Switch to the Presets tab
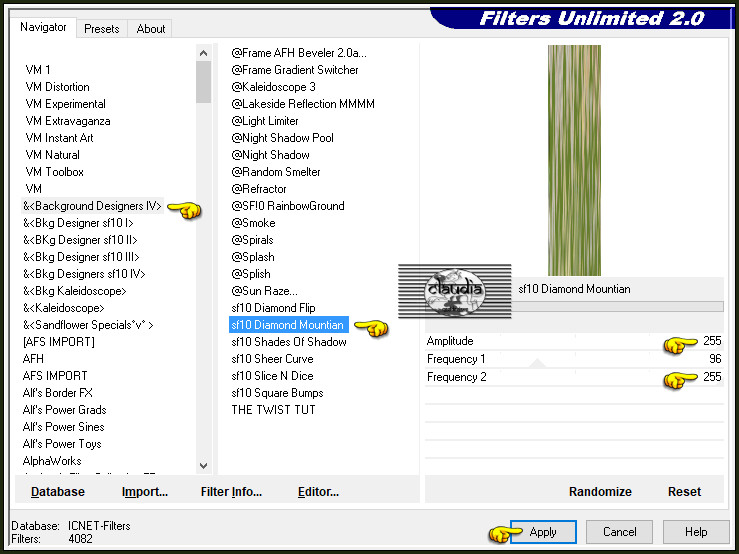Viewport: 739px width, 554px height. pyautogui.click(x=101, y=29)
